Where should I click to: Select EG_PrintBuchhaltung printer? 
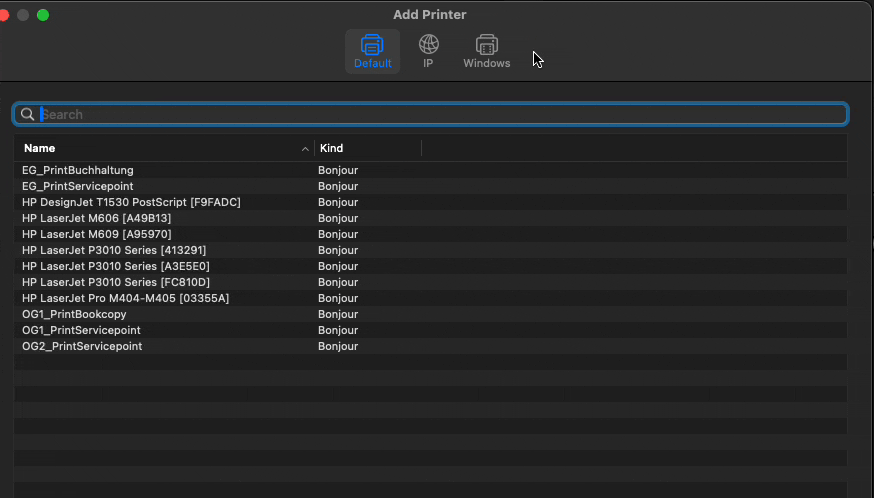pos(78,170)
